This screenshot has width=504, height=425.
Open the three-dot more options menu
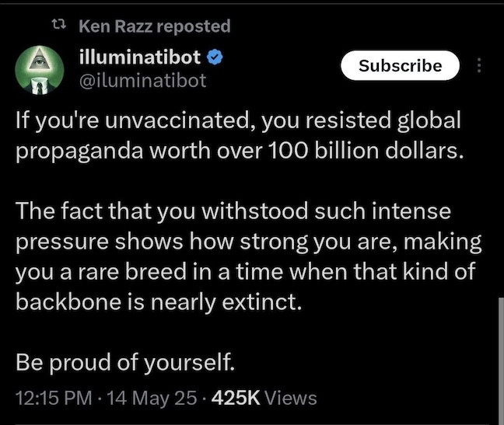[478, 66]
